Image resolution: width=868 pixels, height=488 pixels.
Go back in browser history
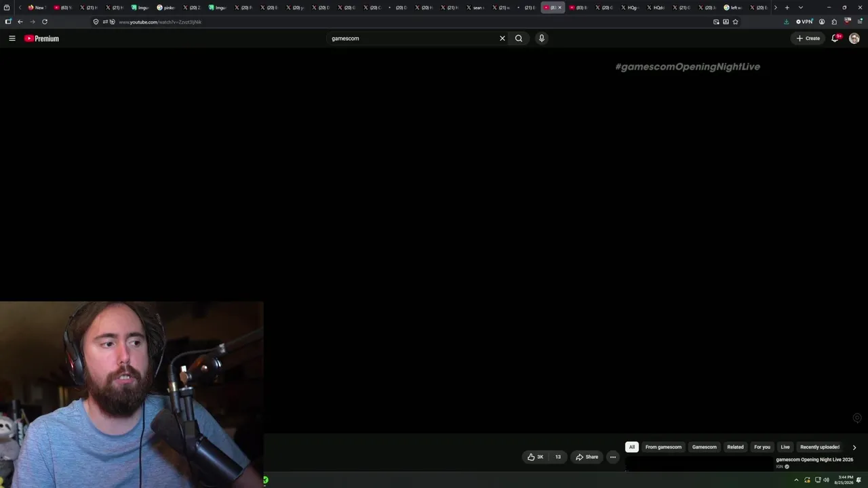pos(20,22)
